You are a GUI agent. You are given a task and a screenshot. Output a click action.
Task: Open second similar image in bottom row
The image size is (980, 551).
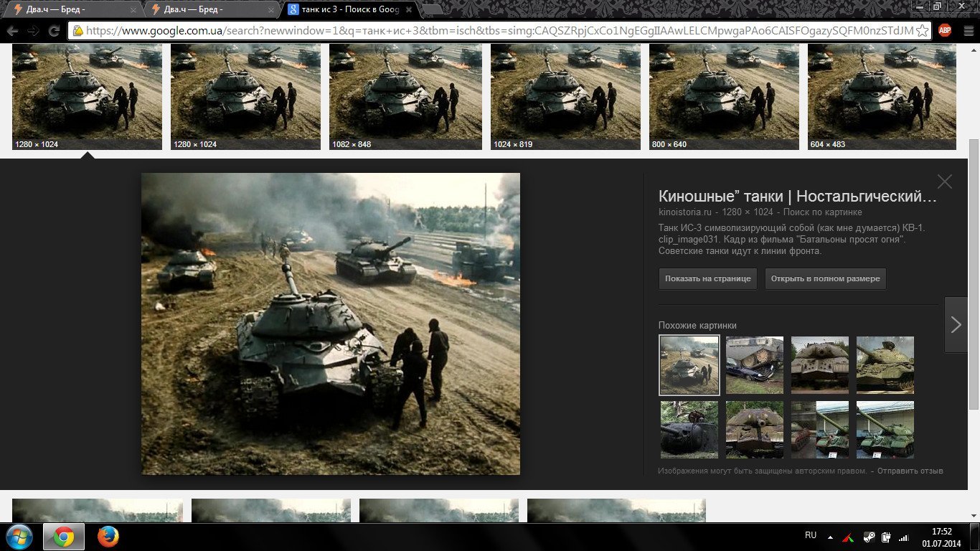pos(755,429)
